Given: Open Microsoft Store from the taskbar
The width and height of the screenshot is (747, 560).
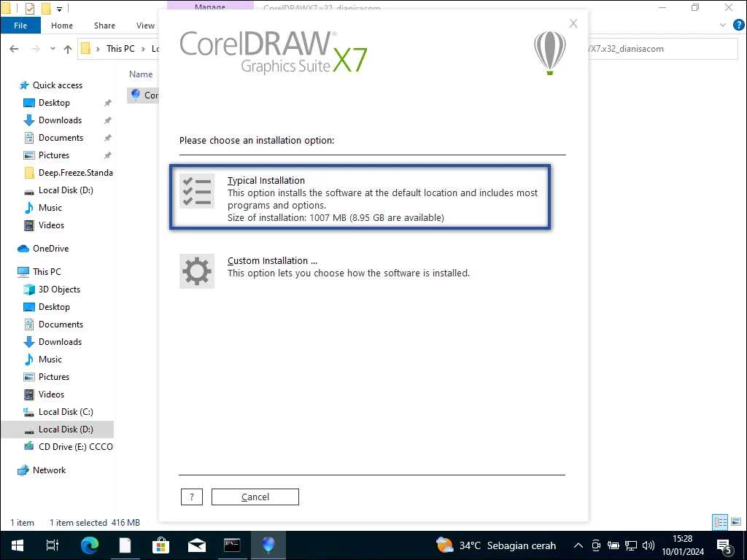Looking at the screenshot, I should 160,545.
